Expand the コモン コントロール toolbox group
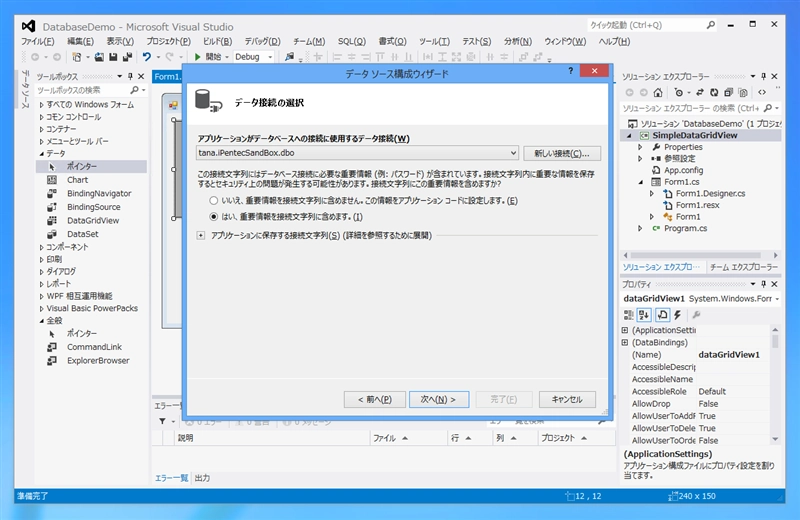Screen dimensions: 800x520 (41, 117)
